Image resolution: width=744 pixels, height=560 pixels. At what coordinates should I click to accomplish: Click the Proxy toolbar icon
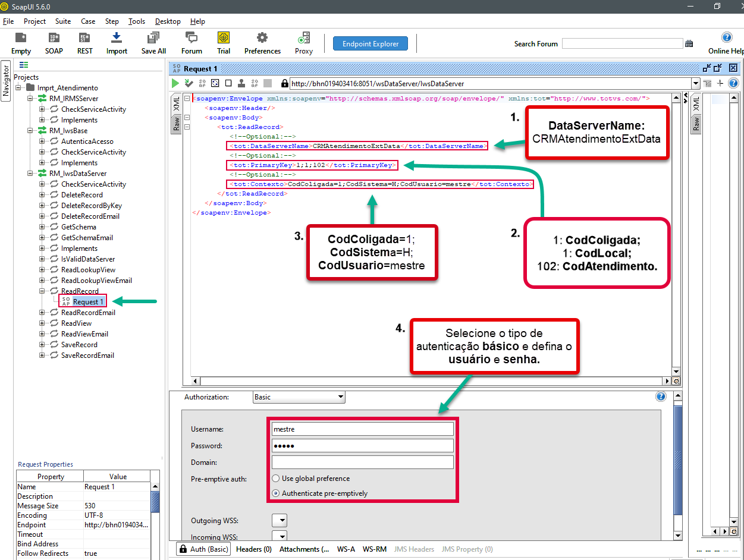point(304,38)
